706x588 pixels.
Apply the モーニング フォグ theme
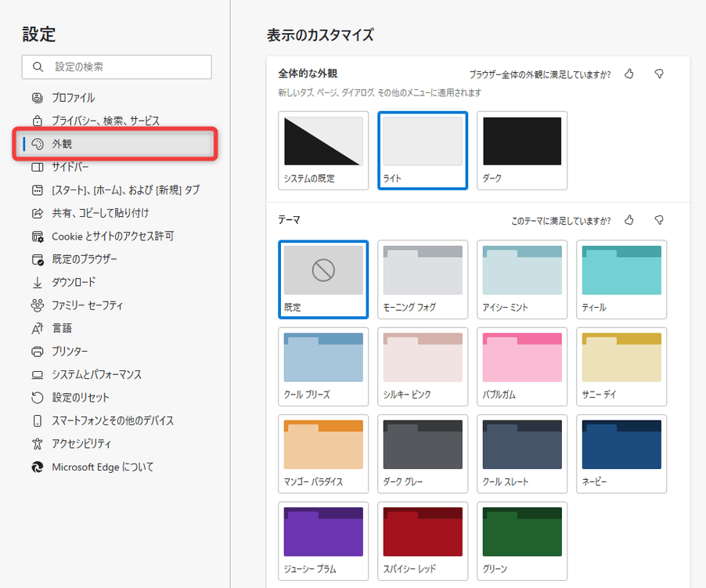click(x=423, y=280)
